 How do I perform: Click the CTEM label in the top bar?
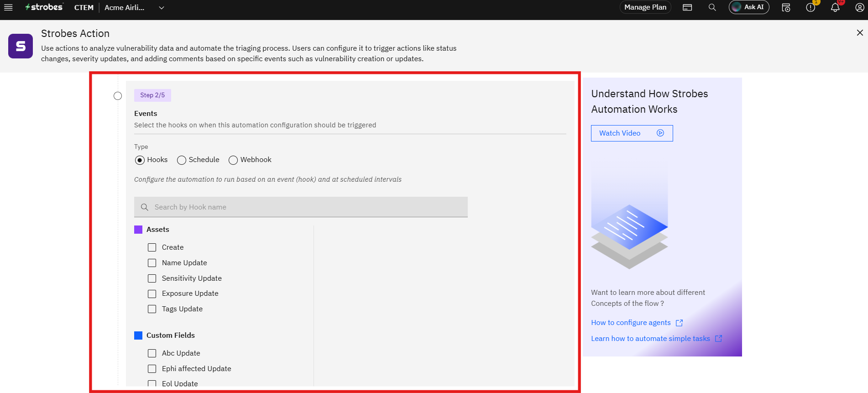84,7
